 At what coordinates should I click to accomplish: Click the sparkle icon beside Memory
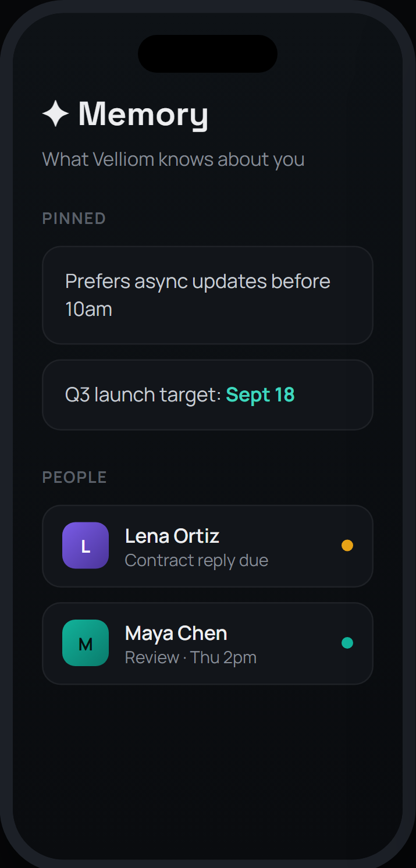(x=56, y=113)
